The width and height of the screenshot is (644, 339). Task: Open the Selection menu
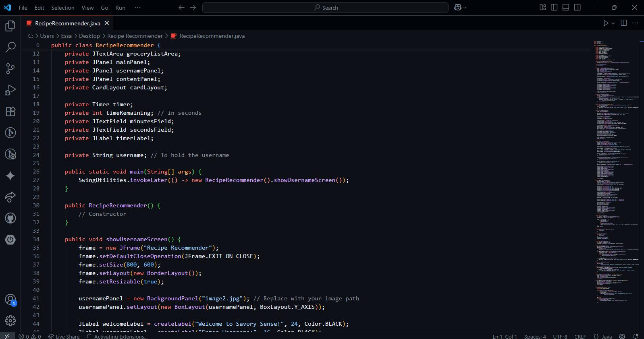pyautogui.click(x=62, y=8)
